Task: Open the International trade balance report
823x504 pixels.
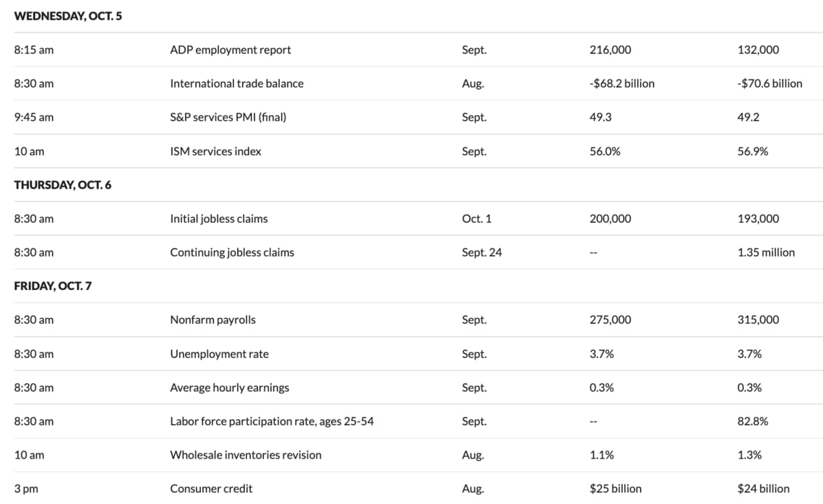Action: (x=237, y=84)
